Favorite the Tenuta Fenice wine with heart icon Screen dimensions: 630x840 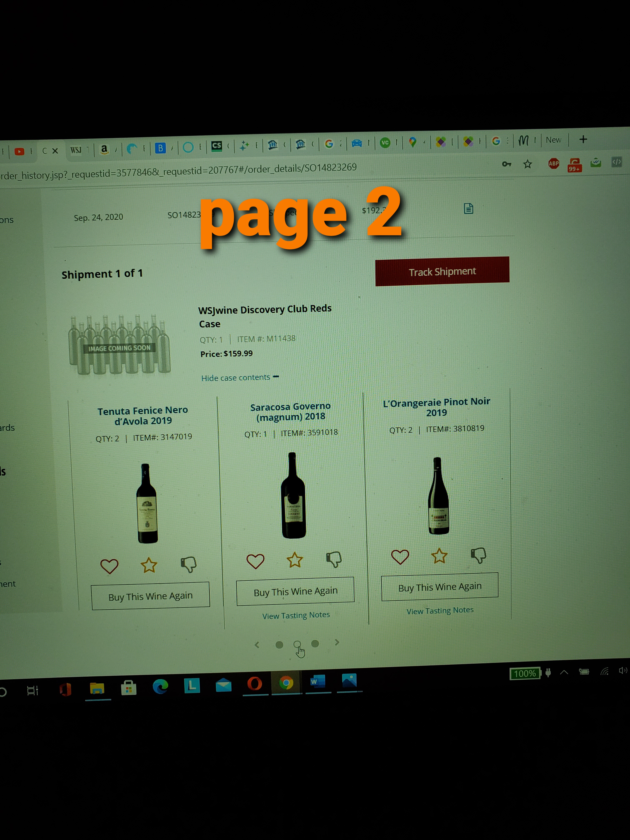(x=109, y=566)
